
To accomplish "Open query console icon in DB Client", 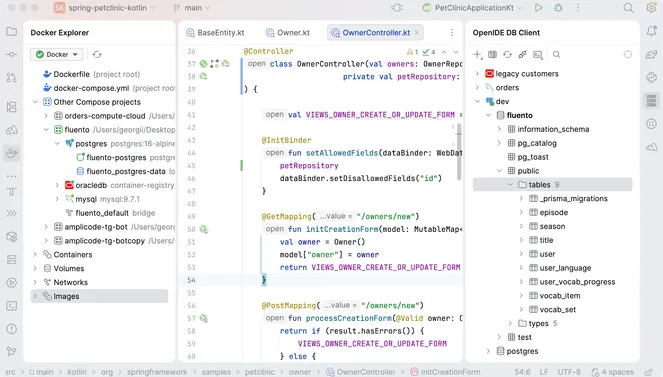I will 537,55.
